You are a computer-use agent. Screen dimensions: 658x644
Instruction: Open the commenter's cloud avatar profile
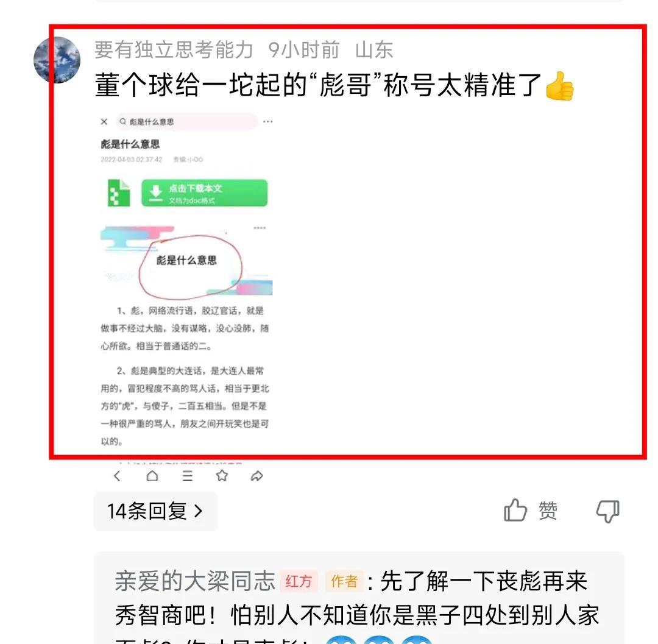57,60
